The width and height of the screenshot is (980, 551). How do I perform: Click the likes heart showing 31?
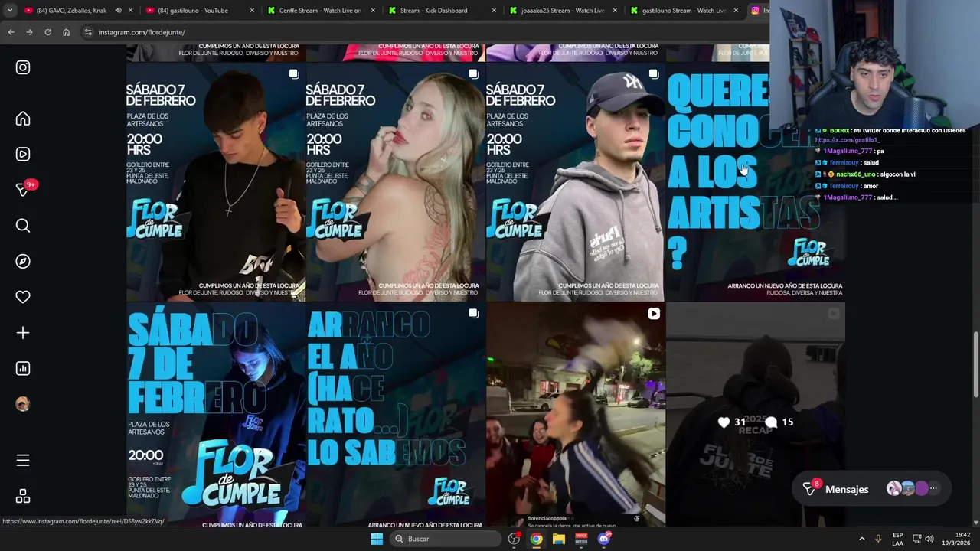(x=724, y=422)
